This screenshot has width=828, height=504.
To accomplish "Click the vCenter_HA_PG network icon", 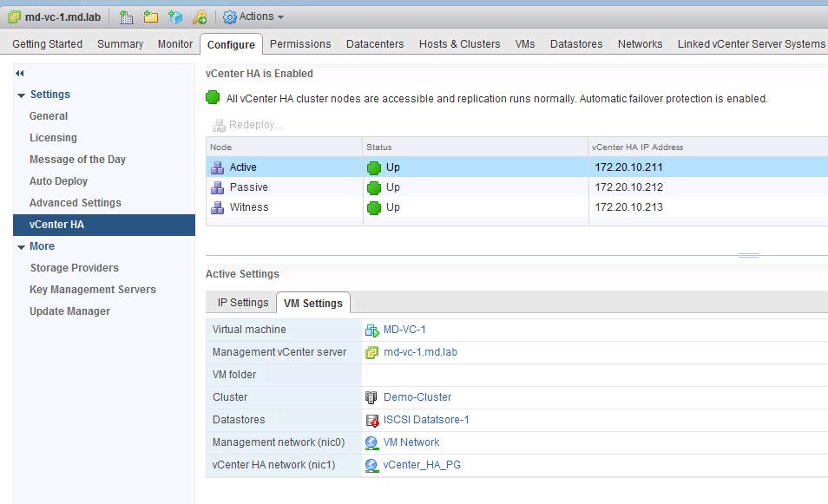I will 371,466.
